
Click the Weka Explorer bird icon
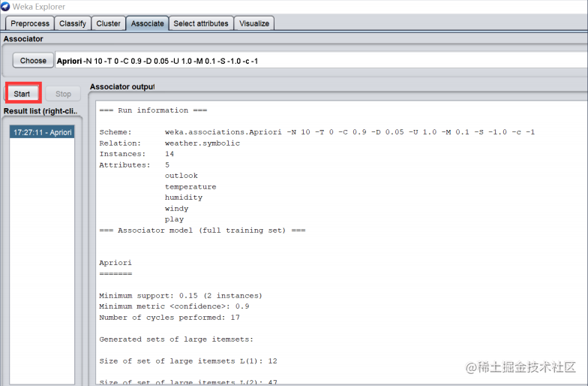(5, 6)
